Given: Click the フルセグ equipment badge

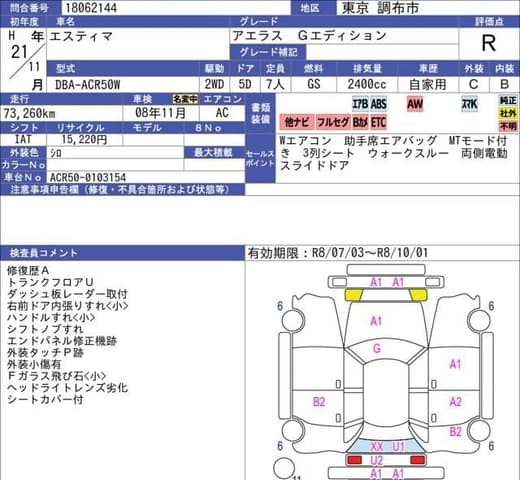Looking at the screenshot, I should [x=333, y=122].
